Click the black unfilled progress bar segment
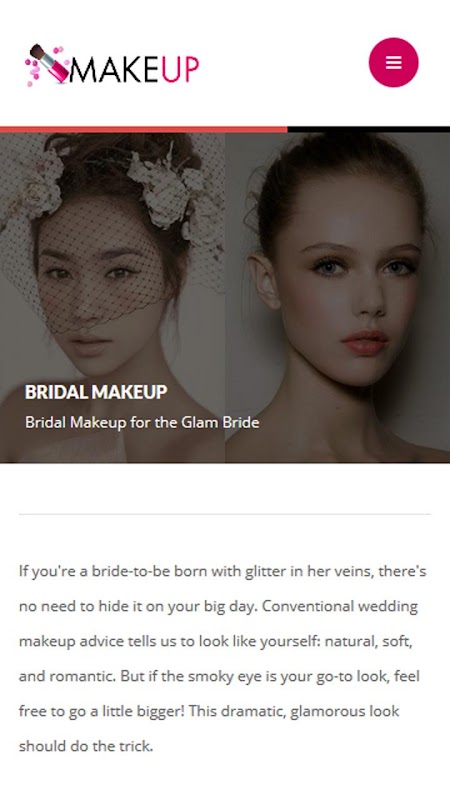450x800 pixels. click(x=368, y=130)
